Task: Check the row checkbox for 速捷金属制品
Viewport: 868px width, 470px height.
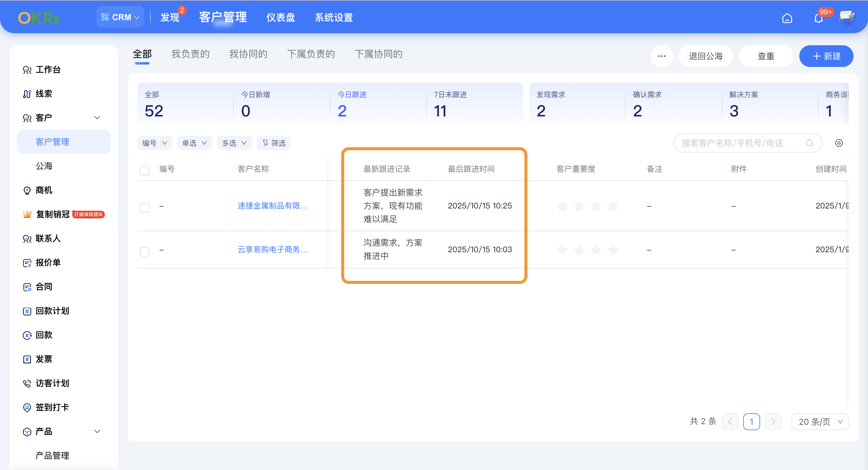Action: [x=145, y=208]
